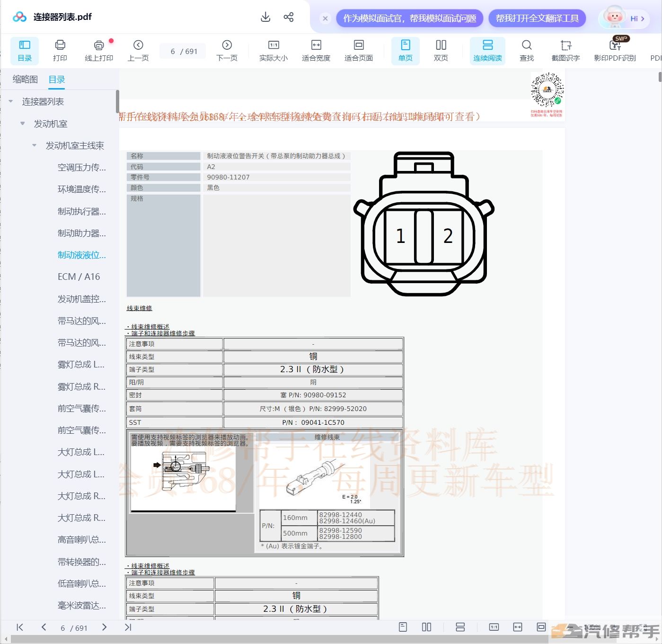The height and width of the screenshot is (644, 662).
Task: Go to previous page with 上一页
Action: [x=138, y=51]
